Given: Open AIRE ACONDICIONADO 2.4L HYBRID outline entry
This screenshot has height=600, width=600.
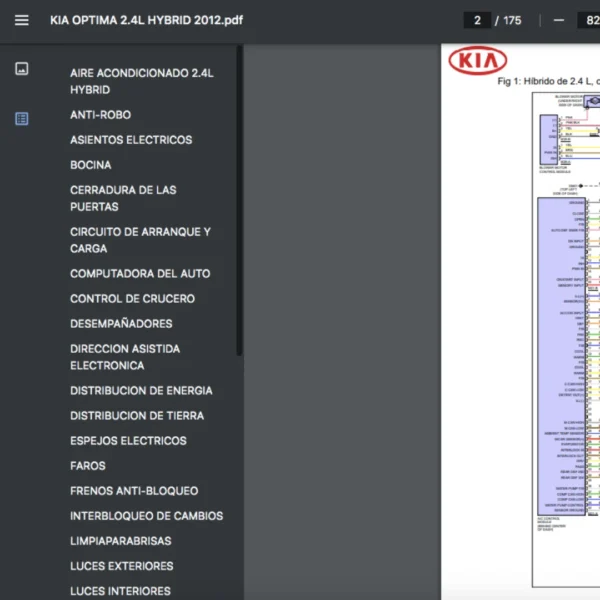Looking at the screenshot, I should pos(141,81).
